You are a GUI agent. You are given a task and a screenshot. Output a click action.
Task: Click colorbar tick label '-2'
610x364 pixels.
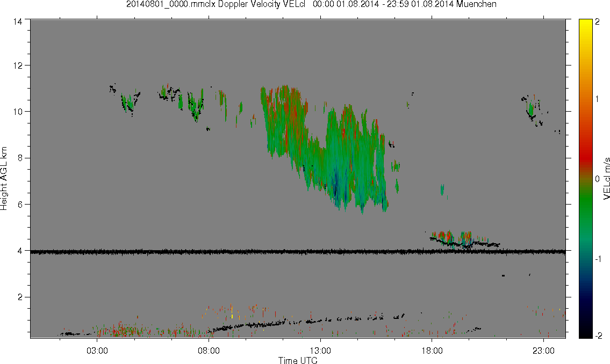[x=598, y=336]
